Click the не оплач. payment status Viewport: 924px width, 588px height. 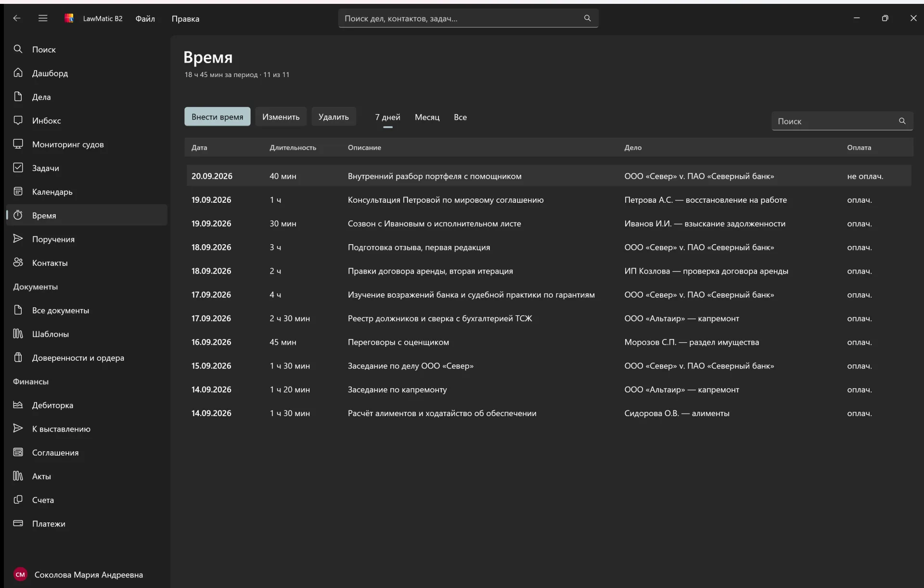point(865,176)
